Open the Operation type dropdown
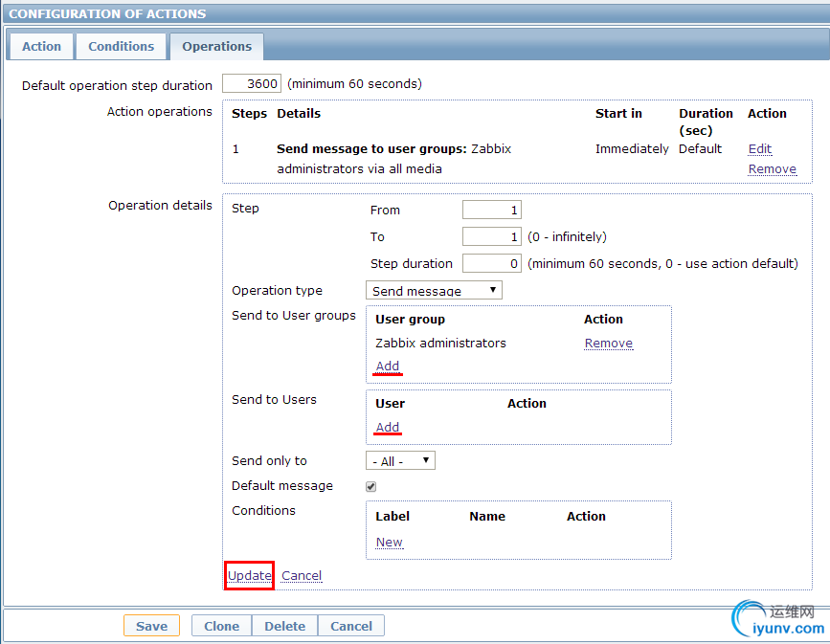Viewport: 830px width, 644px height. (434, 290)
